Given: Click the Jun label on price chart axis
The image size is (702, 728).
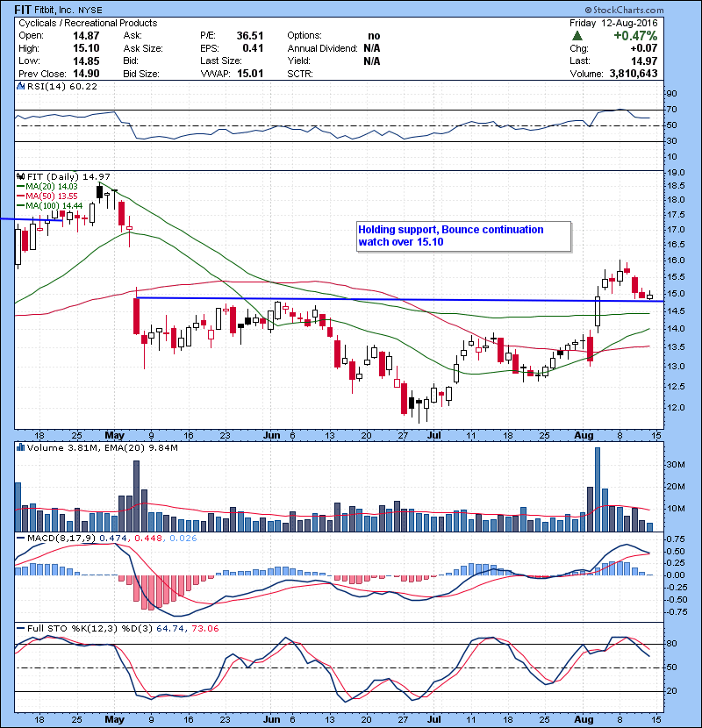Looking at the screenshot, I should click(272, 435).
